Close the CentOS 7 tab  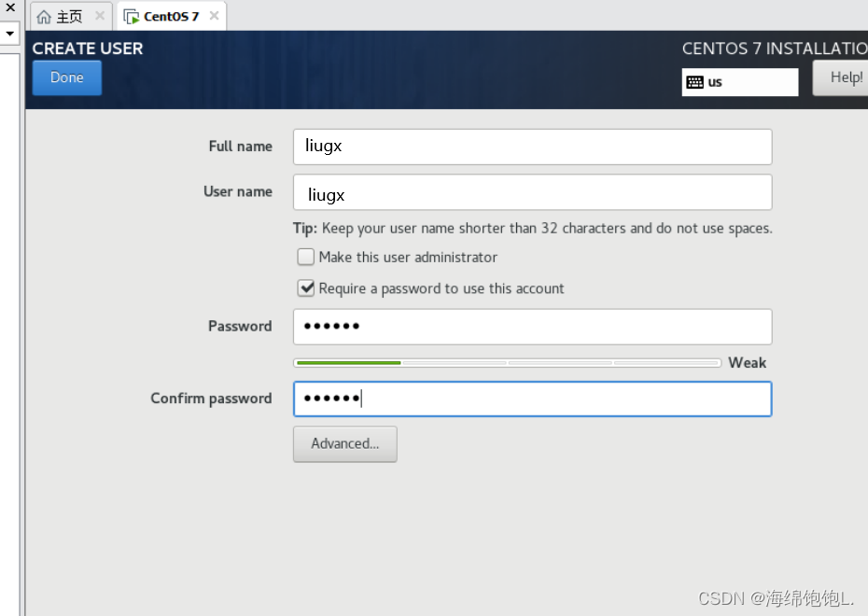(x=215, y=16)
